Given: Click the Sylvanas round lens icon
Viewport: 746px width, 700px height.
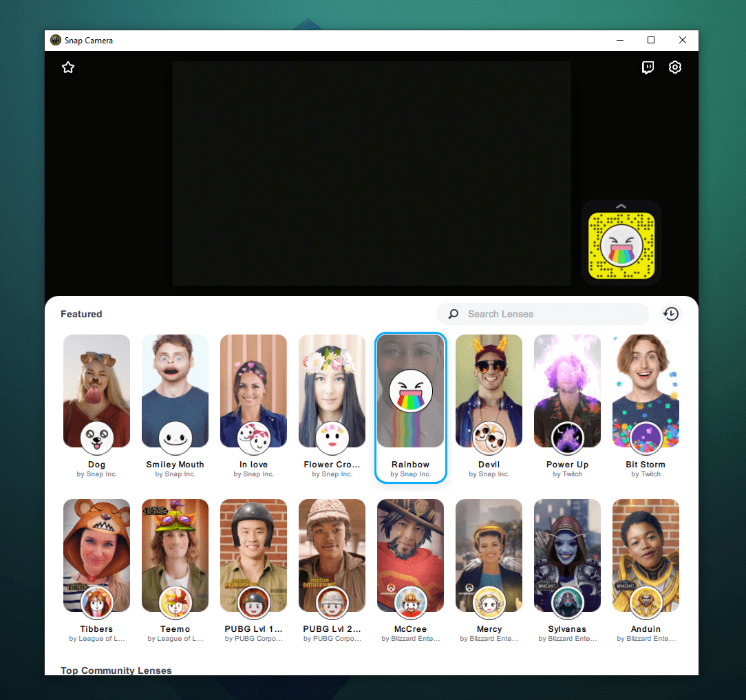Looking at the screenshot, I should [568, 602].
